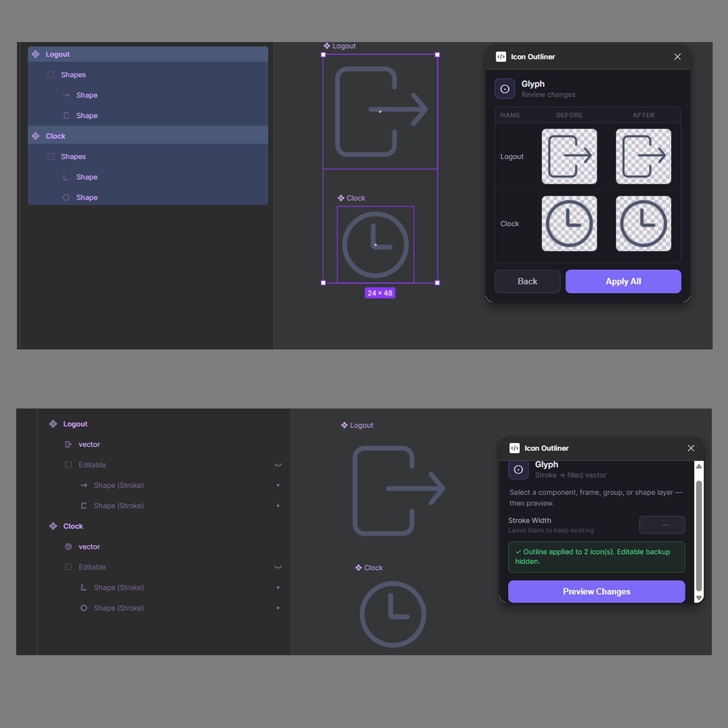The image size is (728, 728).
Task: Select the Clock label inside the selected canvas frame
Action: click(351, 198)
